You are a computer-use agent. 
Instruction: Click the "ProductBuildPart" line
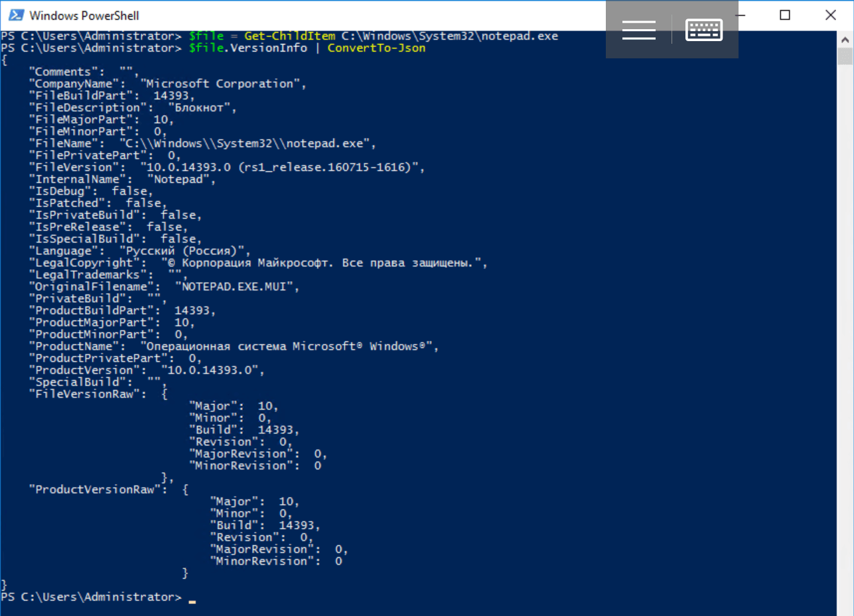pos(121,310)
